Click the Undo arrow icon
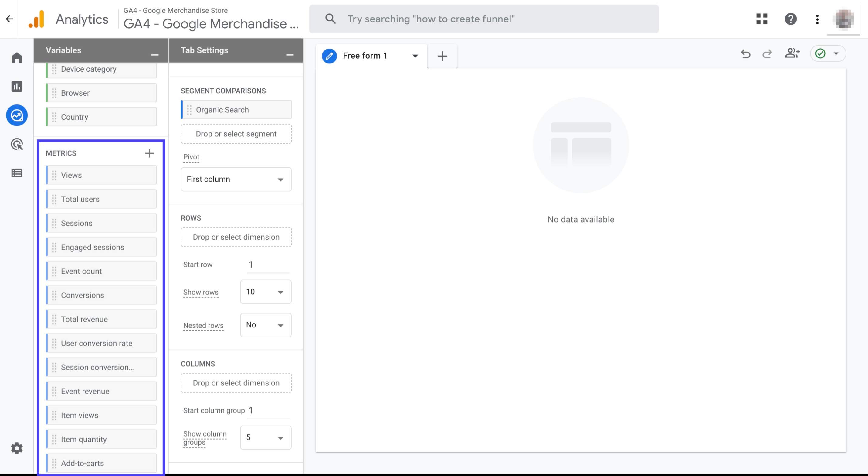This screenshot has width=868, height=476. [745, 54]
